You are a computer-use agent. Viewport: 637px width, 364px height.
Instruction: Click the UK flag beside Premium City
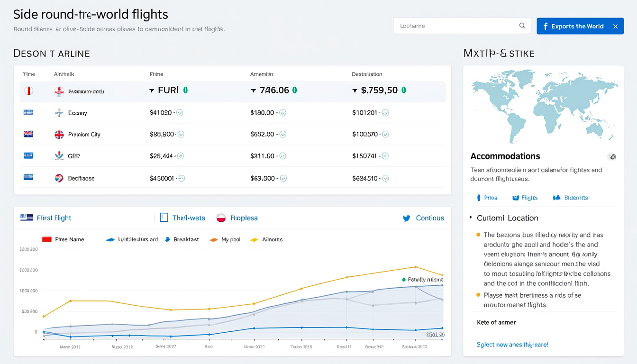point(59,135)
